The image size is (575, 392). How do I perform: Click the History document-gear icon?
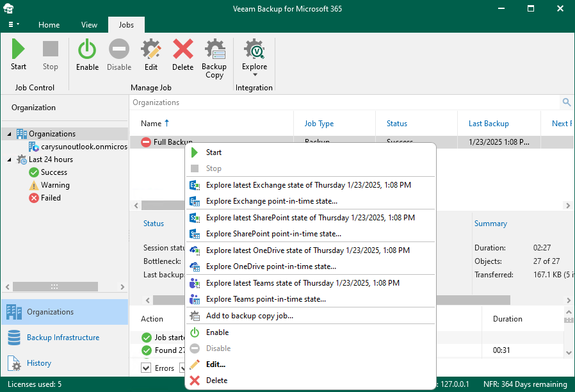click(x=14, y=363)
